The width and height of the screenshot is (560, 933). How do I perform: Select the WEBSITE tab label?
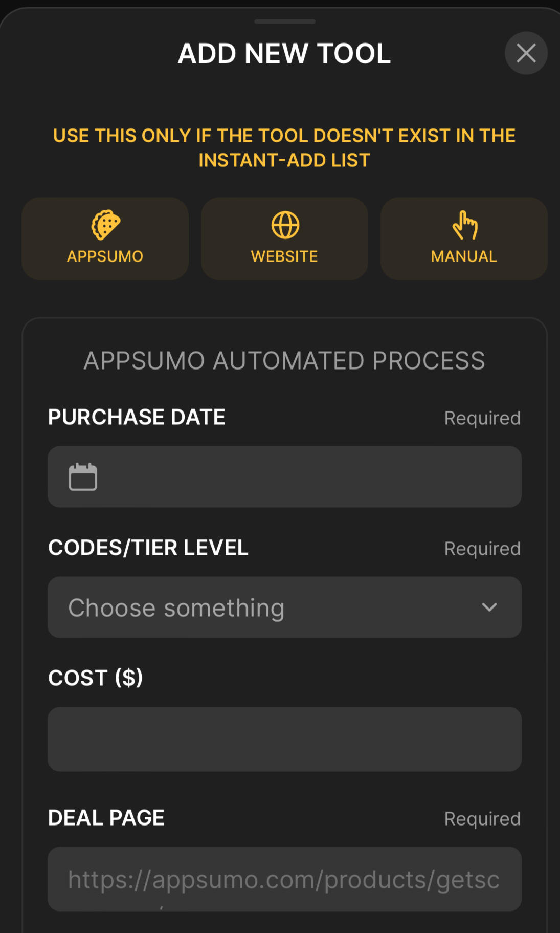285,256
